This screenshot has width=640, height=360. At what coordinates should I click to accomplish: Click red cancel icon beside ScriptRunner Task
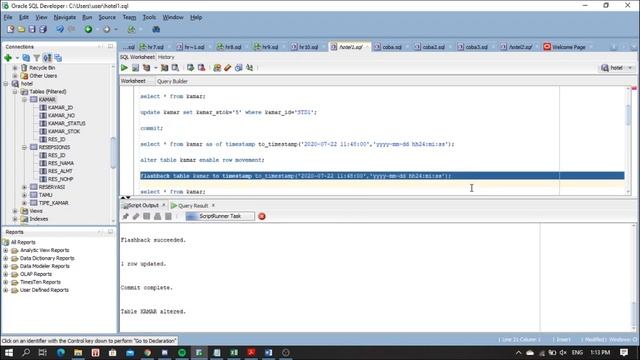coord(262,216)
